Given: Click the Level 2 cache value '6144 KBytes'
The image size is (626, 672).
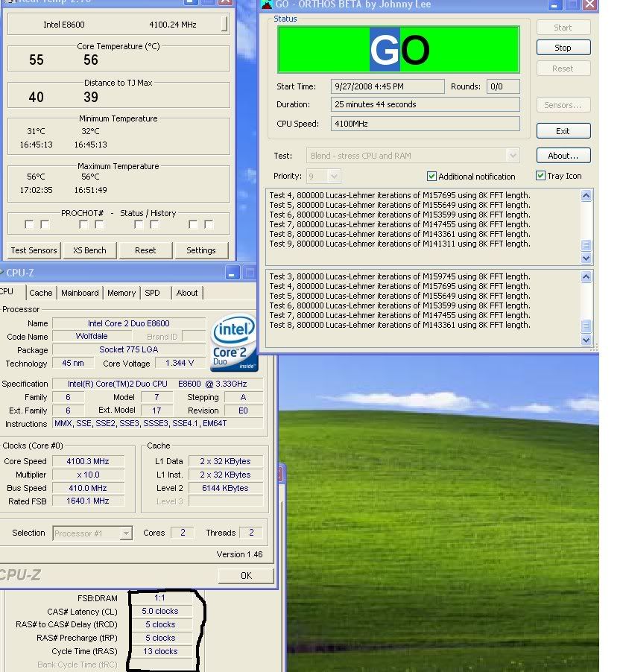Looking at the screenshot, I should tap(226, 488).
